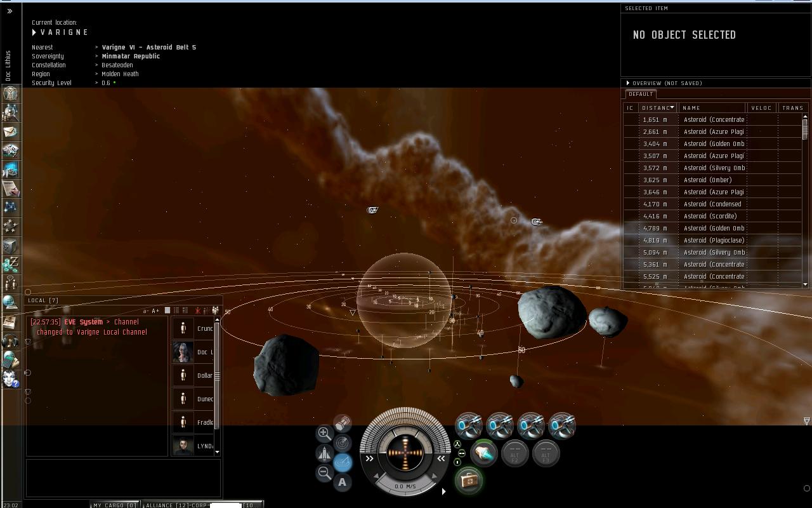The width and height of the screenshot is (812, 508).
Task: Open the MY CARGO [0] tab
Action: 115,505
